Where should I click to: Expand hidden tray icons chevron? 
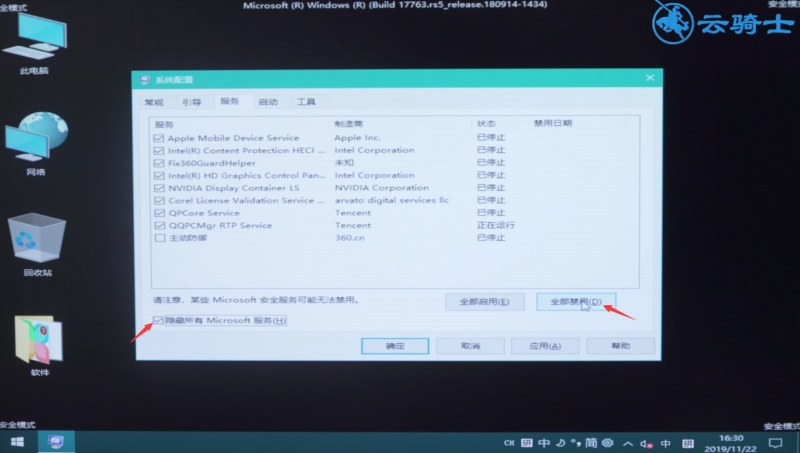click(x=628, y=444)
